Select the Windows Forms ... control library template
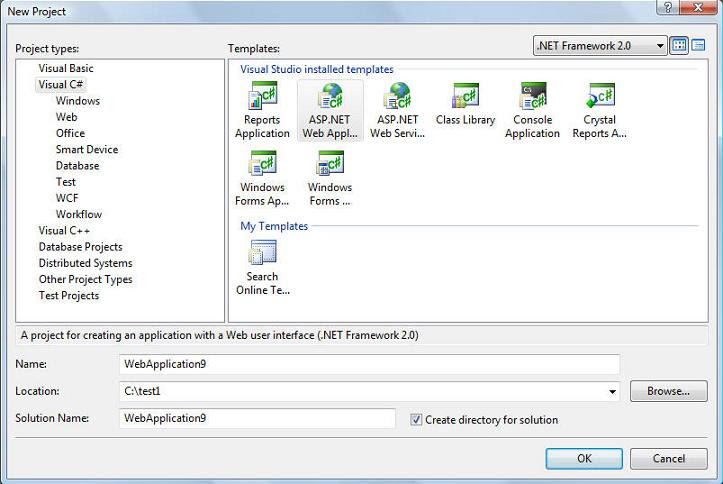This screenshot has width=723, height=484. tap(330, 178)
